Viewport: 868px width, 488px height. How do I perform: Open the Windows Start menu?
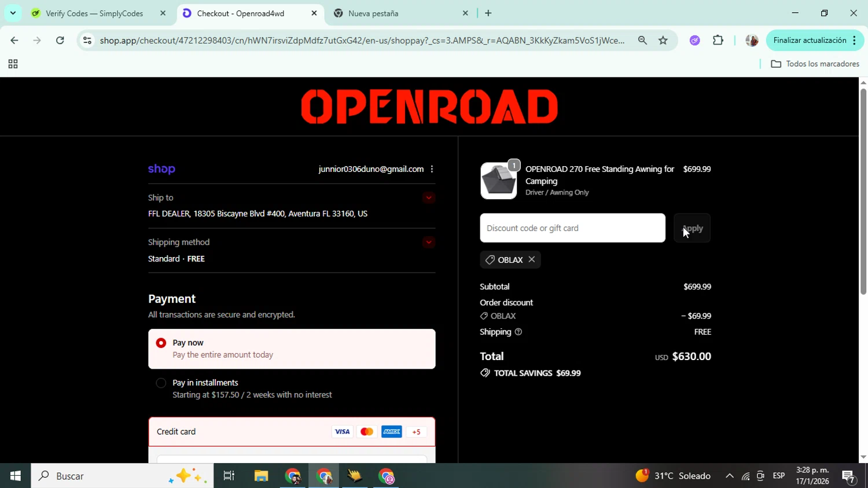[x=15, y=476]
